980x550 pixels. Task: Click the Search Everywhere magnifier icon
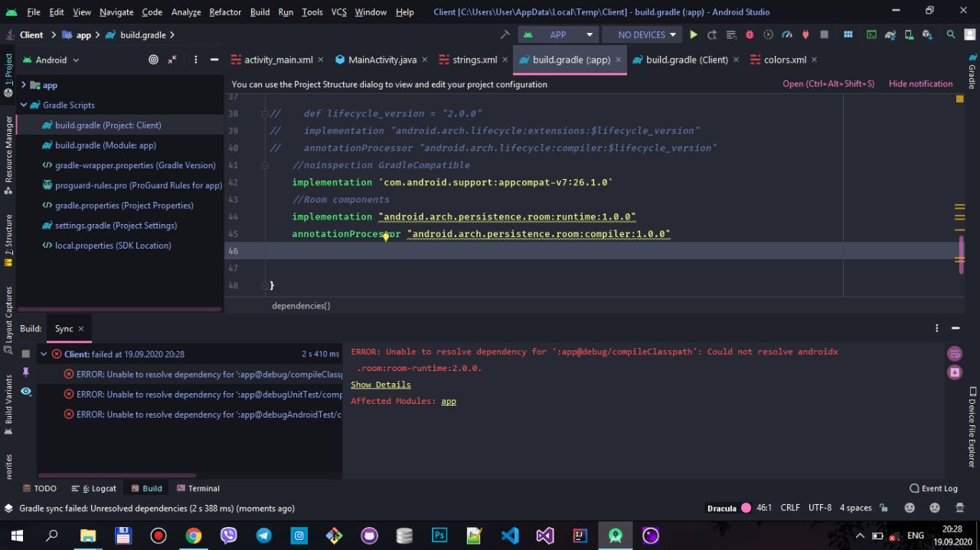(x=951, y=34)
